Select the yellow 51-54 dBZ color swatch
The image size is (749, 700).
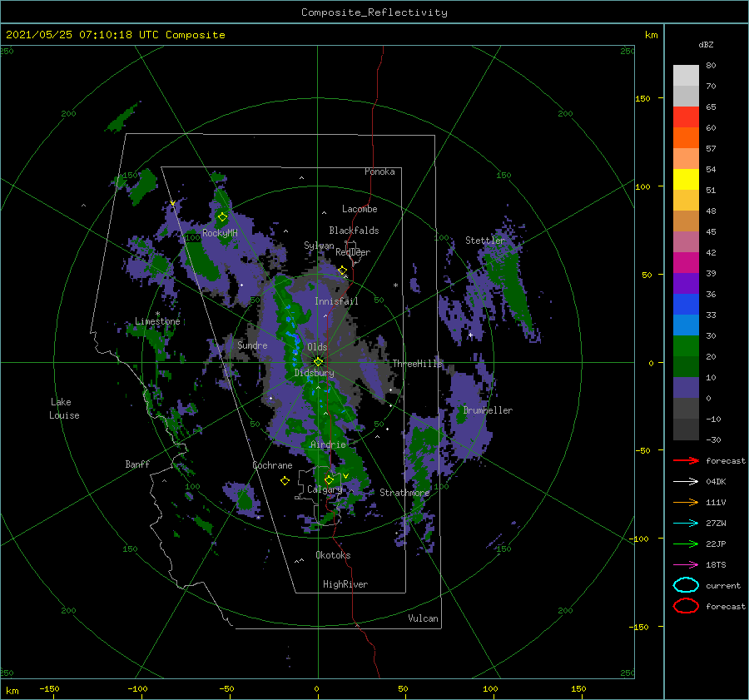(x=686, y=180)
